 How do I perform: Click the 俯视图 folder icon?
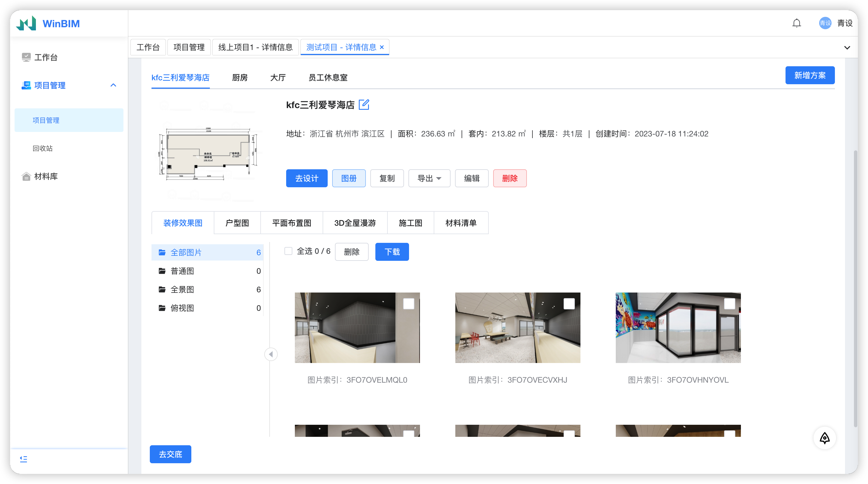click(x=162, y=308)
